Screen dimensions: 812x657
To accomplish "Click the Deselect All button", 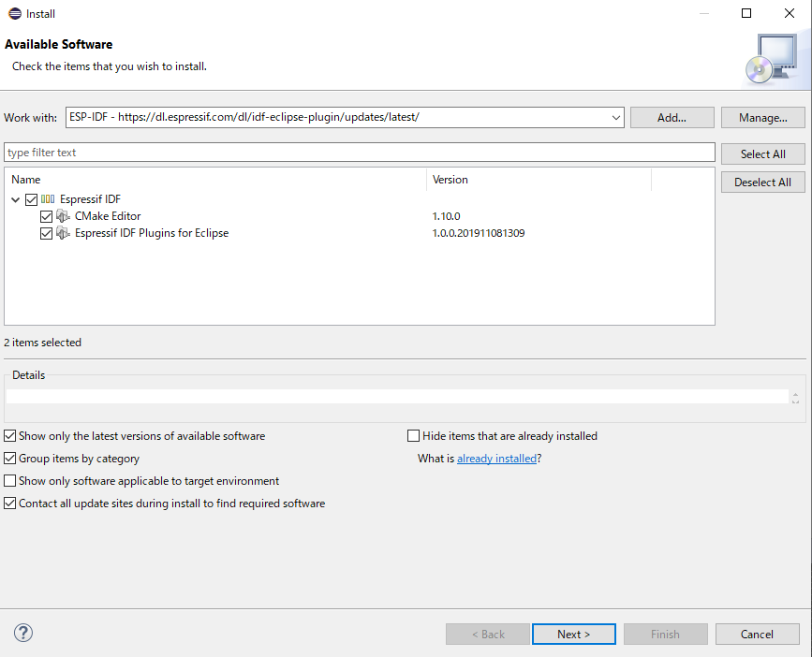I will click(762, 182).
